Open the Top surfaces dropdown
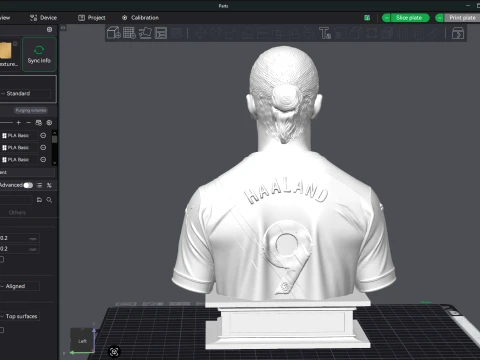 click(x=20, y=316)
